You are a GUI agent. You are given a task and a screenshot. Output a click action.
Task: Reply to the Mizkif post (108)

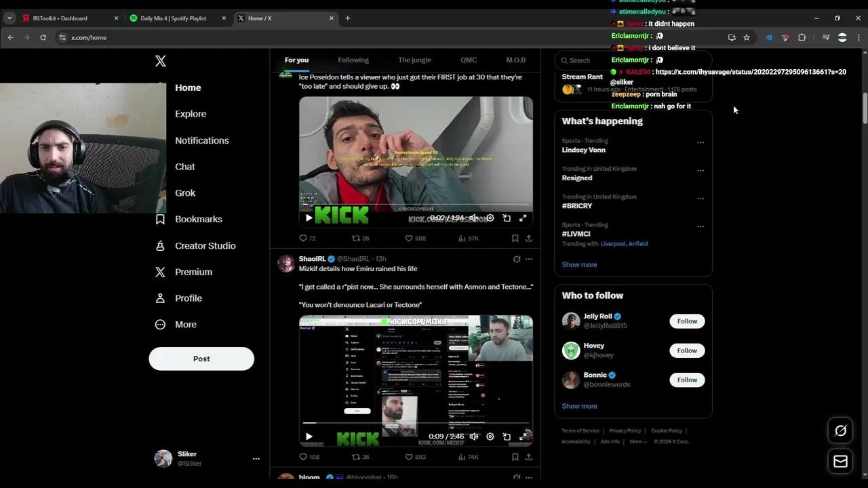(309, 457)
